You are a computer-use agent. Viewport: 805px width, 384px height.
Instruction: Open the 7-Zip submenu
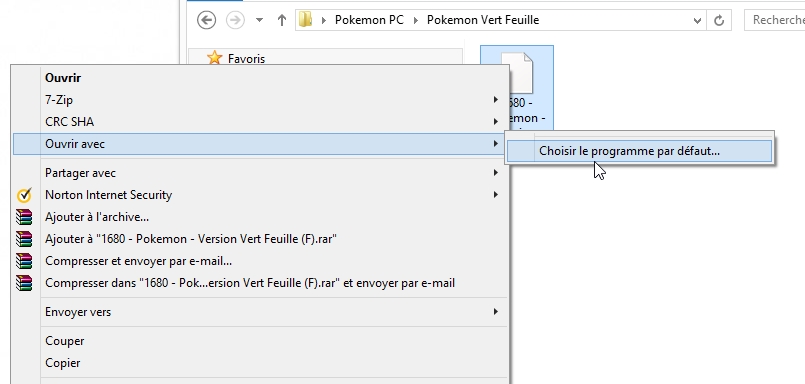pos(261,100)
